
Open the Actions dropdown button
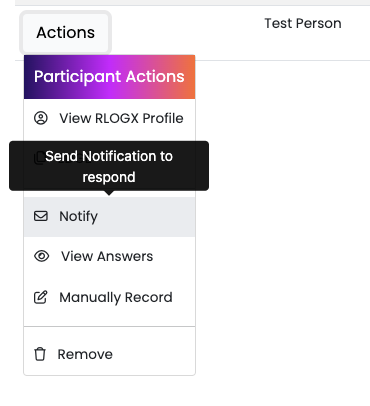pyautogui.click(x=66, y=32)
